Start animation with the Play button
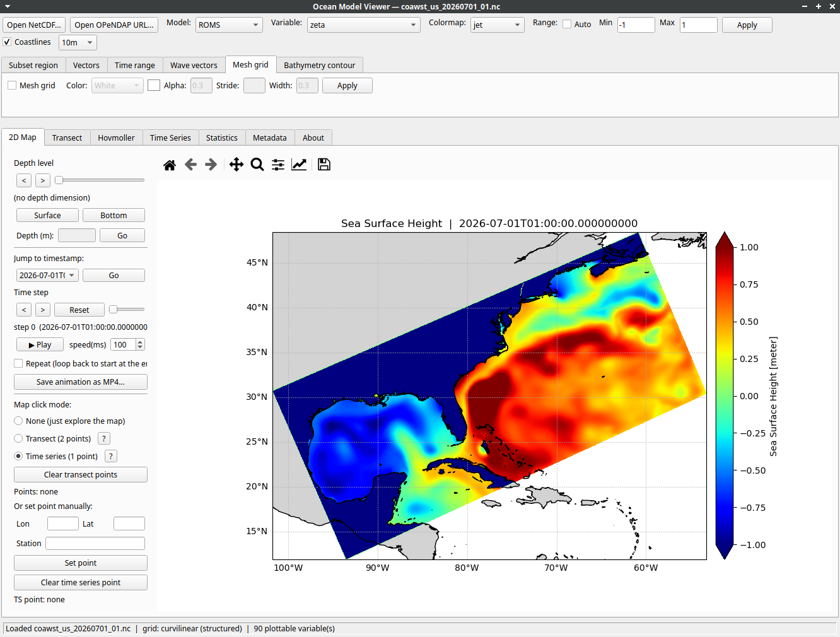The image size is (840, 637). [40, 344]
